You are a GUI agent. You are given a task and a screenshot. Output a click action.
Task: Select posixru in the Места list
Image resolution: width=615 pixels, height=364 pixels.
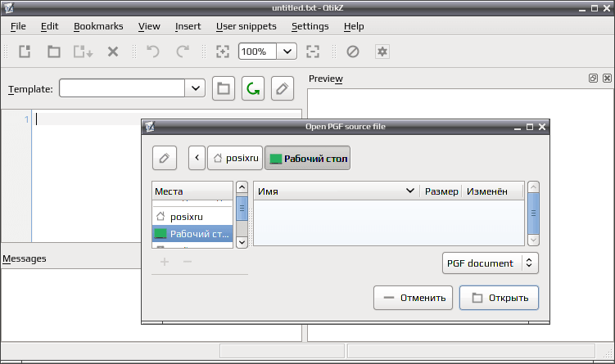(x=192, y=216)
